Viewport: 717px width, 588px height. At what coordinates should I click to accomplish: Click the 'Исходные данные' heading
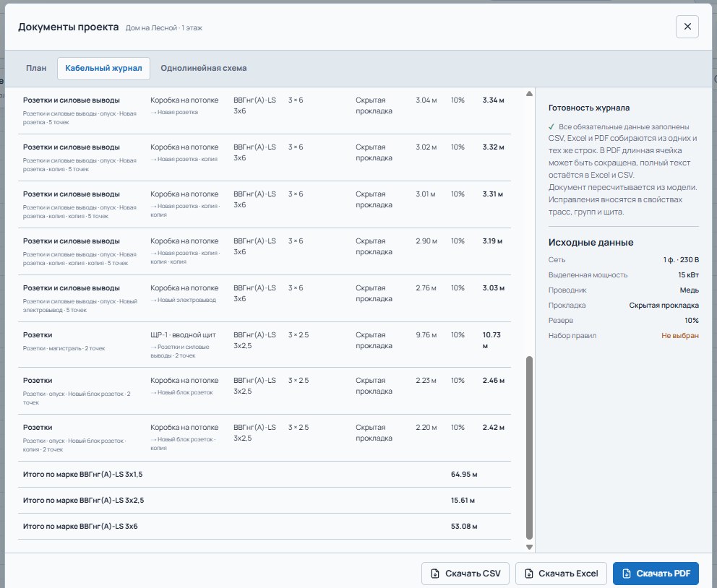click(591, 242)
